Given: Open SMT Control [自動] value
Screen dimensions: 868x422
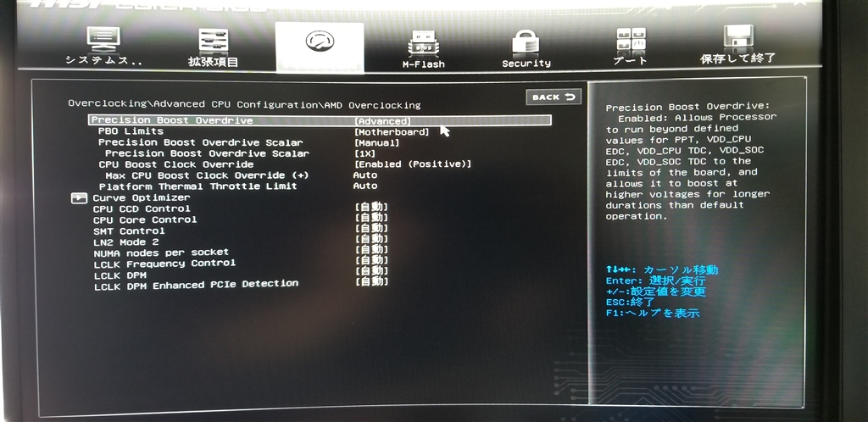Looking at the screenshot, I should [371, 228].
